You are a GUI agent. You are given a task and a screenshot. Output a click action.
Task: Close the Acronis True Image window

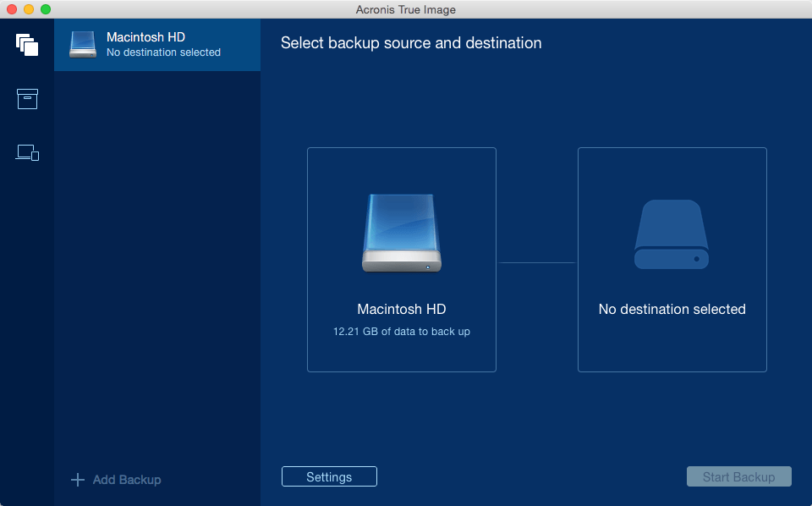click(12, 9)
